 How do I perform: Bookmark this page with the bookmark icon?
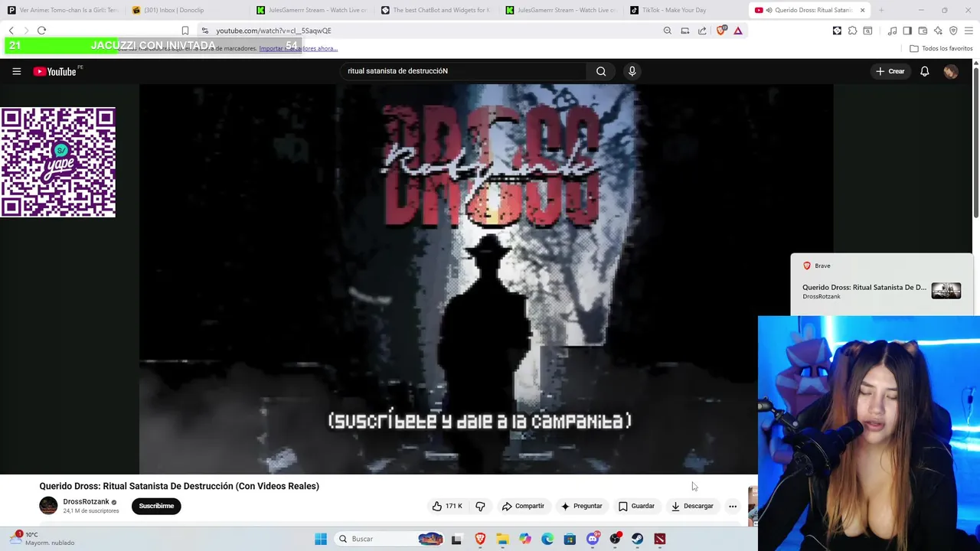tap(185, 31)
